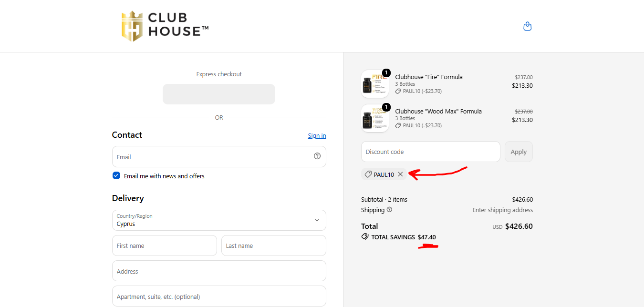Click the Clubhouse "Wood Max" Formula name
This screenshot has width=644, height=307.
point(438,111)
